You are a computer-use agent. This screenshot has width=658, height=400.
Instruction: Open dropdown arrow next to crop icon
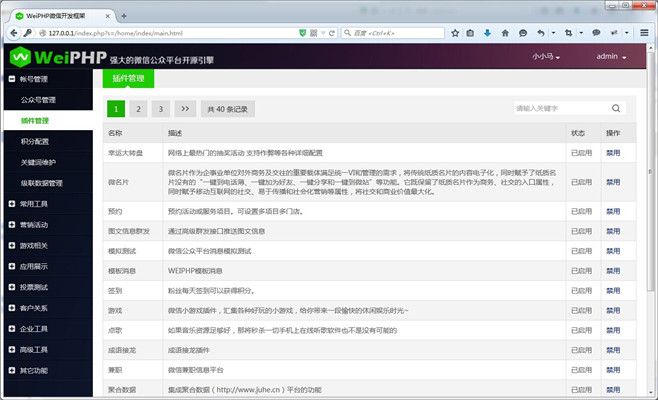(581, 33)
